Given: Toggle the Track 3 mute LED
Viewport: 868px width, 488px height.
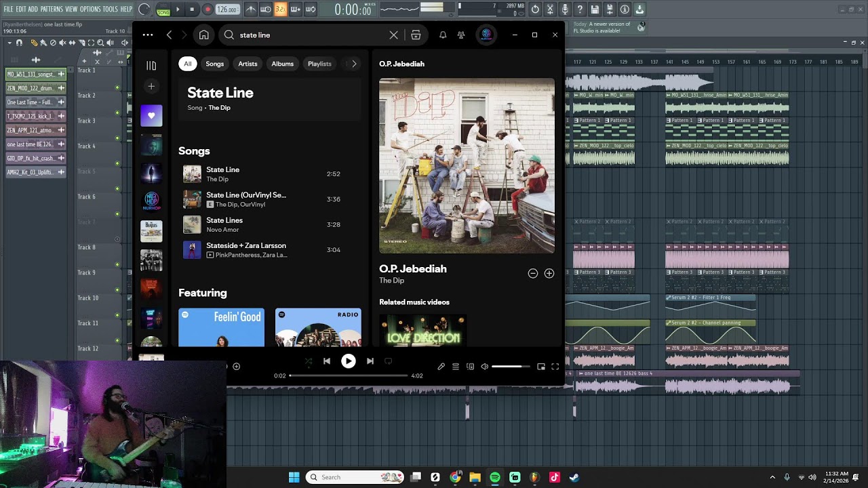Looking at the screenshot, I should click(117, 138).
